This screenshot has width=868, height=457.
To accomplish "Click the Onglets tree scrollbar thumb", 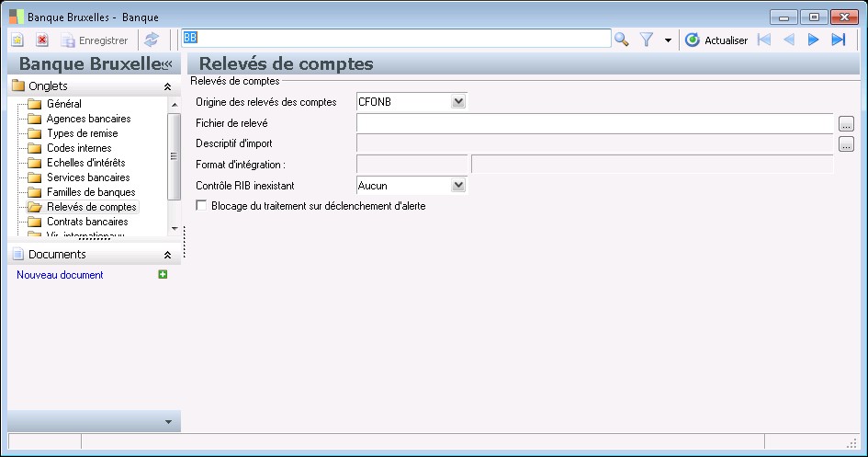I will click(174, 156).
